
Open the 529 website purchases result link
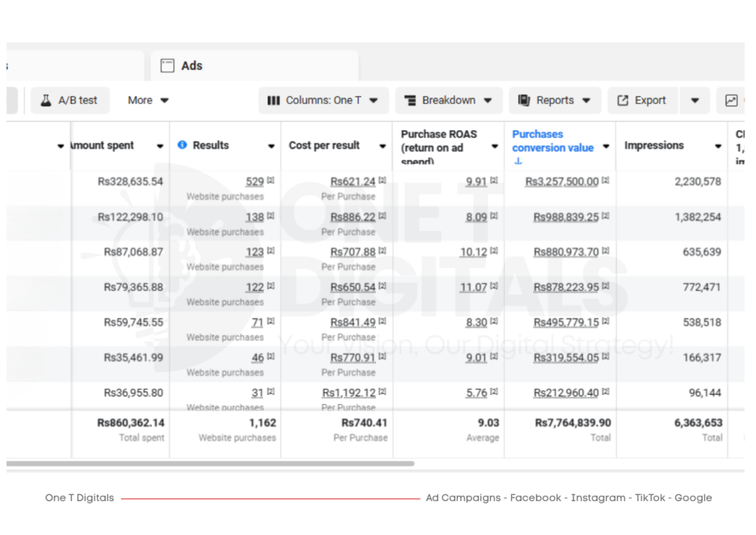254,182
